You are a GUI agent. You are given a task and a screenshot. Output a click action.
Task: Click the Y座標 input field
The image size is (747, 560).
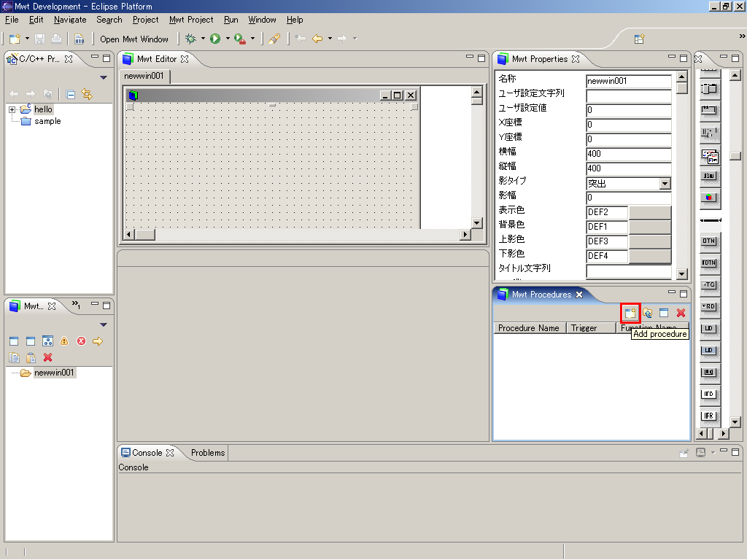[629, 139]
